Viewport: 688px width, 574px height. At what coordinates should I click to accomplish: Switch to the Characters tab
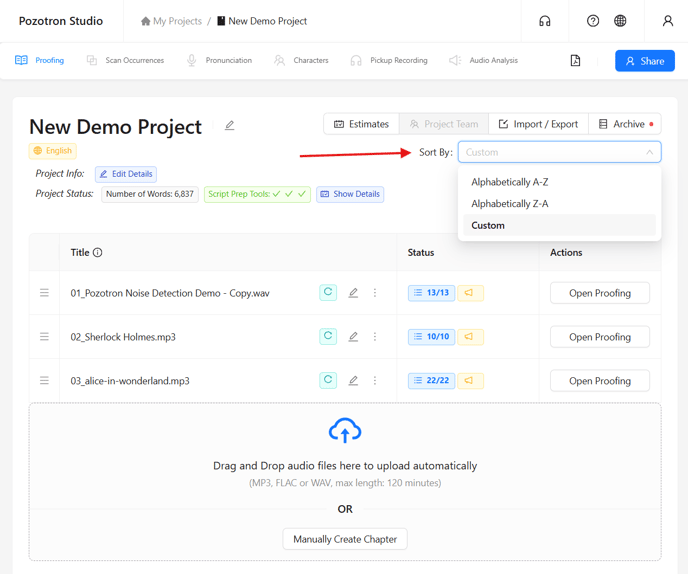point(301,60)
